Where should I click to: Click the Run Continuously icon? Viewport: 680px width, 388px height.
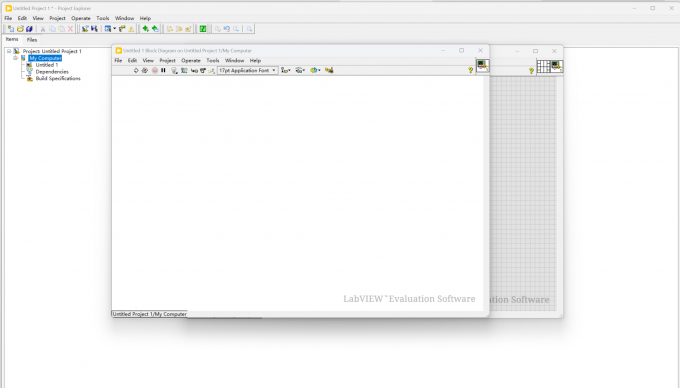pyautogui.click(x=145, y=70)
